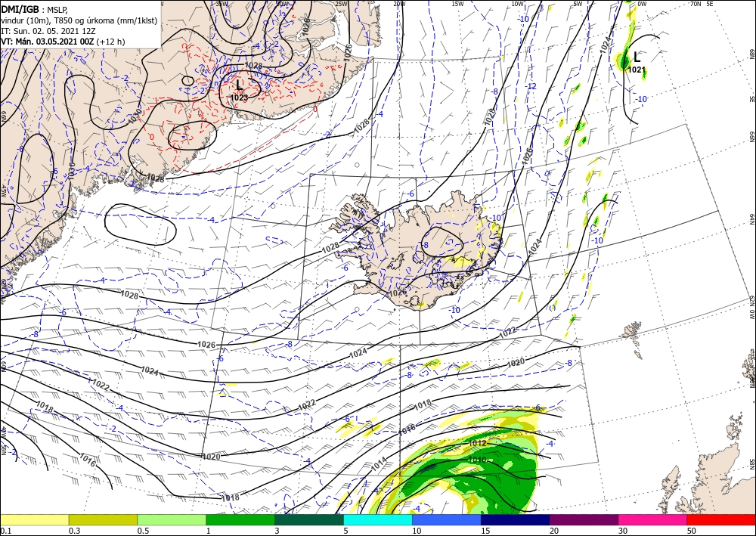
Task: Click the 10W longitude label at top
Action: [x=517, y=4]
